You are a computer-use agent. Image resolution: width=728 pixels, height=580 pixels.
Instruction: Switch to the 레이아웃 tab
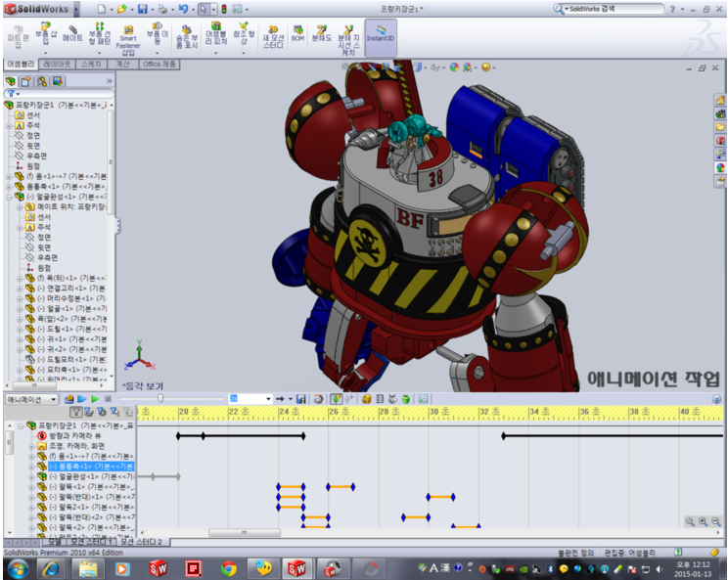[x=57, y=64]
